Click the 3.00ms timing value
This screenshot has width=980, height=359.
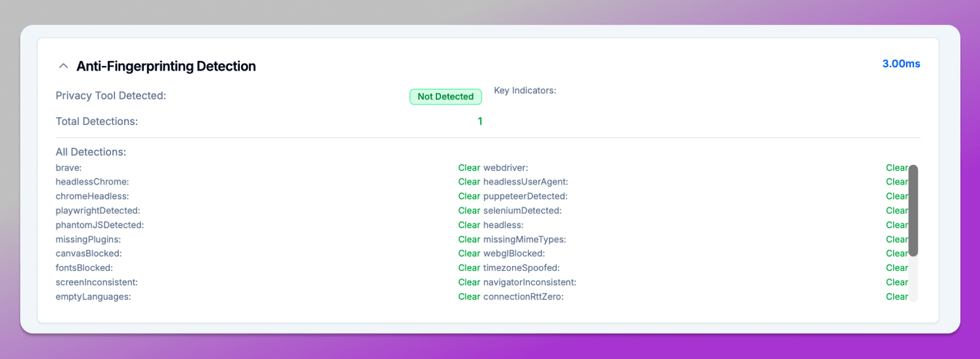pos(901,63)
